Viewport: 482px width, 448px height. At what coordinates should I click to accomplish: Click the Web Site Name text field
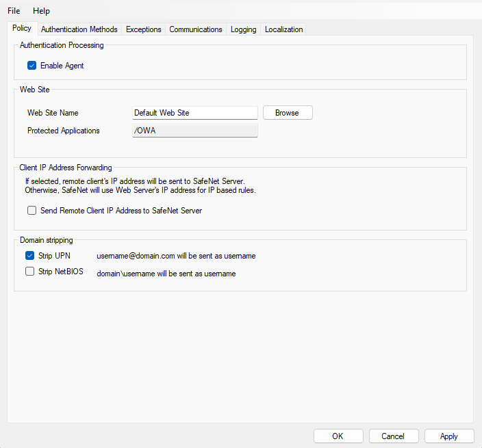194,113
